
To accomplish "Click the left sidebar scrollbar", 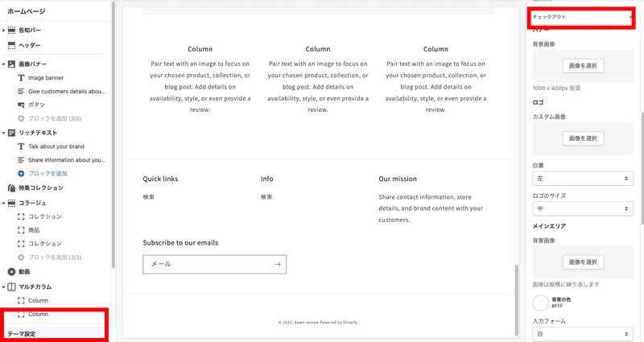I will coord(114,134).
